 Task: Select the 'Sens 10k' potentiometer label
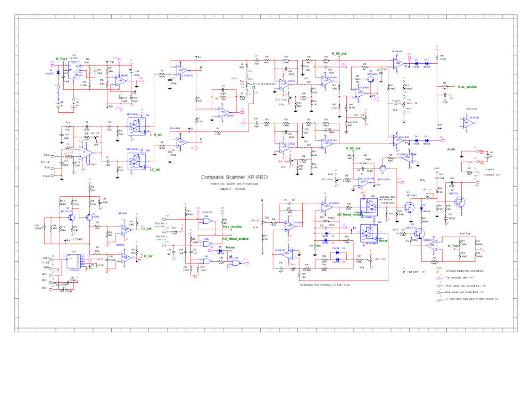[x=412, y=103]
